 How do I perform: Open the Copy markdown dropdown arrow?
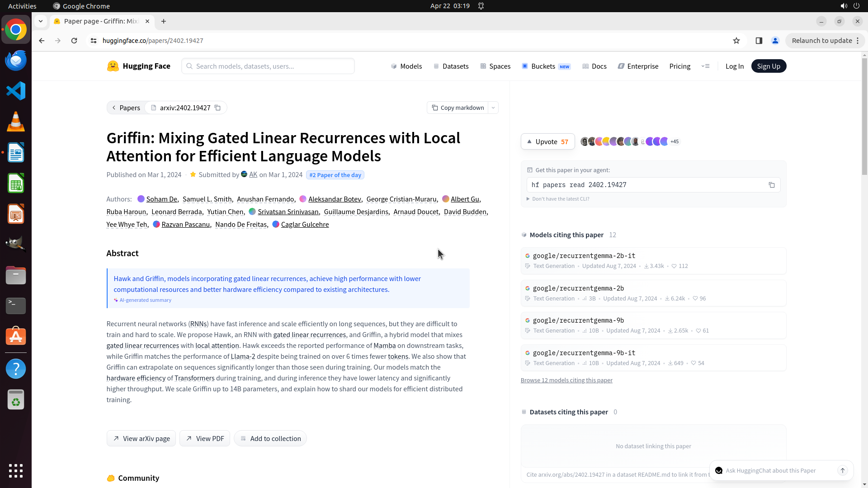click(493, 108)
